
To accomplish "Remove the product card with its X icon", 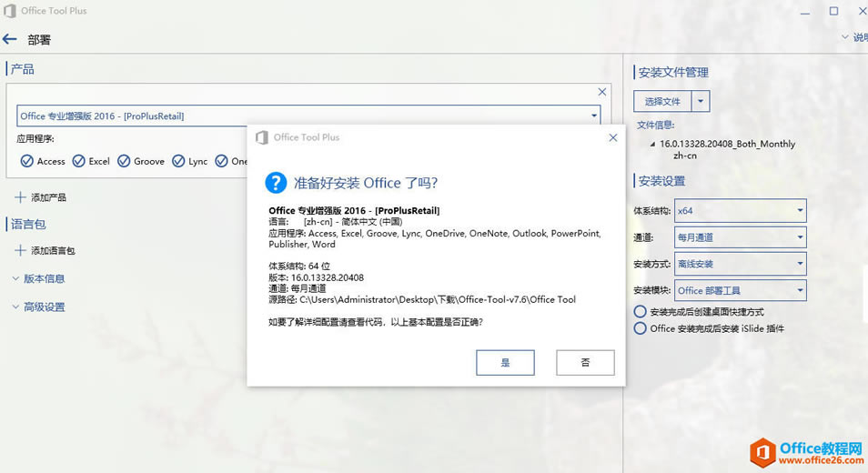I will 602,92.
